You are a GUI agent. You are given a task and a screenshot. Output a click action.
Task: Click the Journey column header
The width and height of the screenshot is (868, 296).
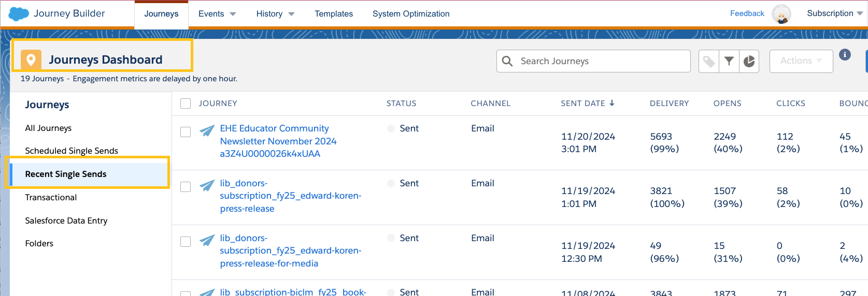(218, 103)
